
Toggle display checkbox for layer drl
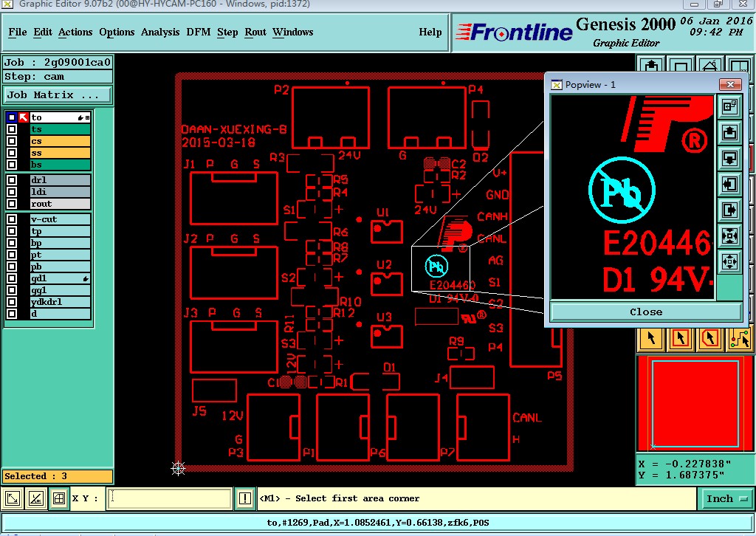click(12, 180)
